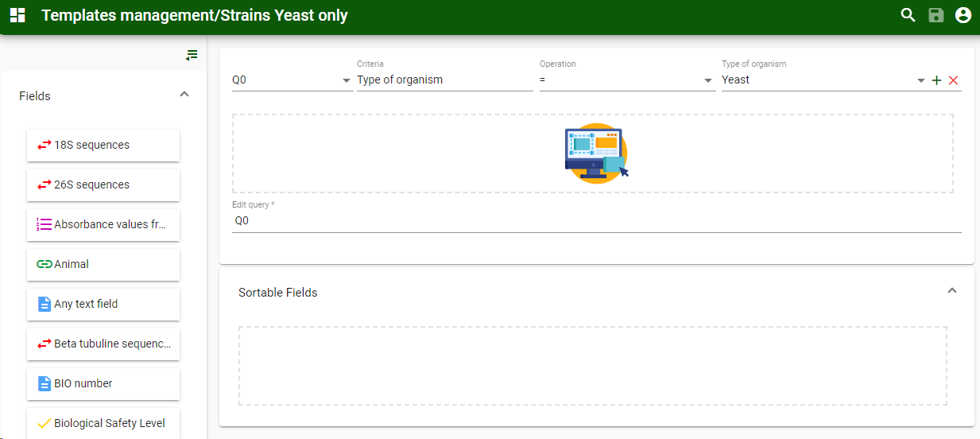The height and width of the screenshot is (439, 980).
Task: Click the Edit query input field
Action: coord(596,221)
